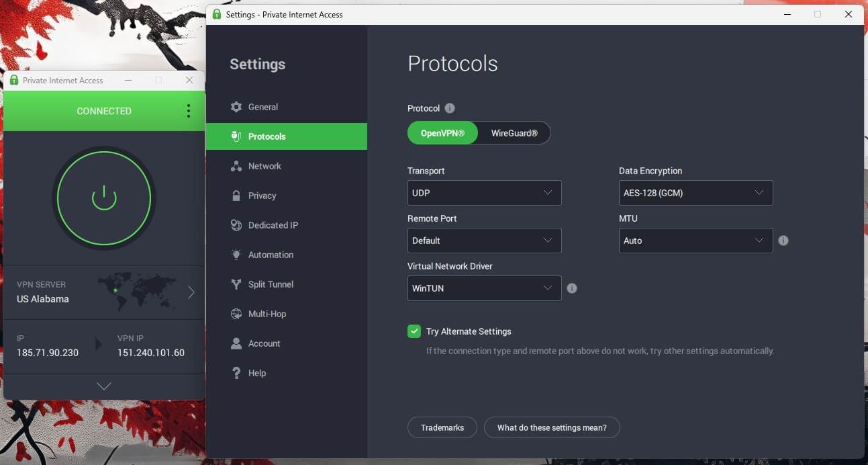Click info icon beside MTU dropdown

(783, 241)
